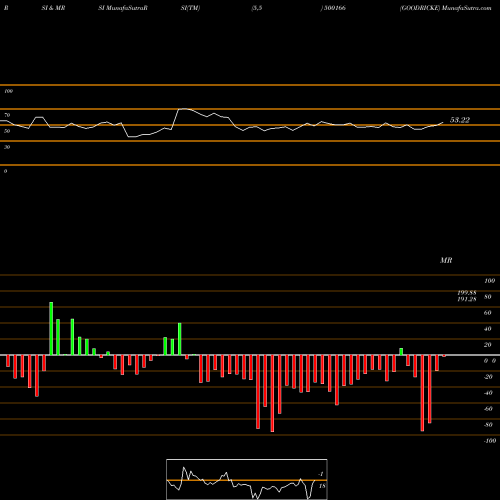Click the (GOODRICKE) MunafaSutra.com title text
This screenshot has height=500, width=500.
point(445,8)
